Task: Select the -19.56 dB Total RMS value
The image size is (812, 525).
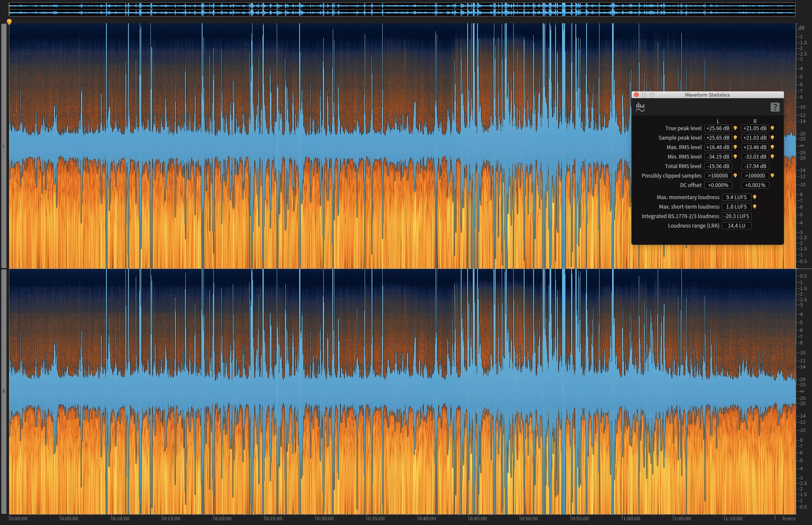Action: coord(718,166)
